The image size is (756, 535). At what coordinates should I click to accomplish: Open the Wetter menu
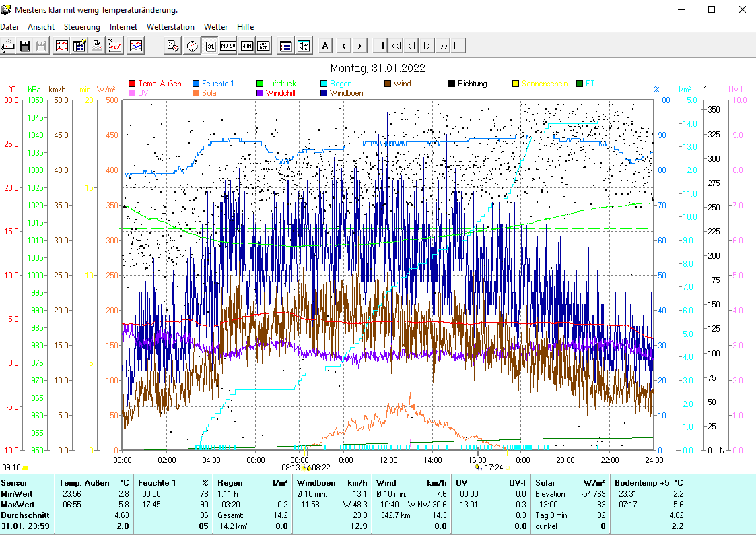(x=215, y=27)
